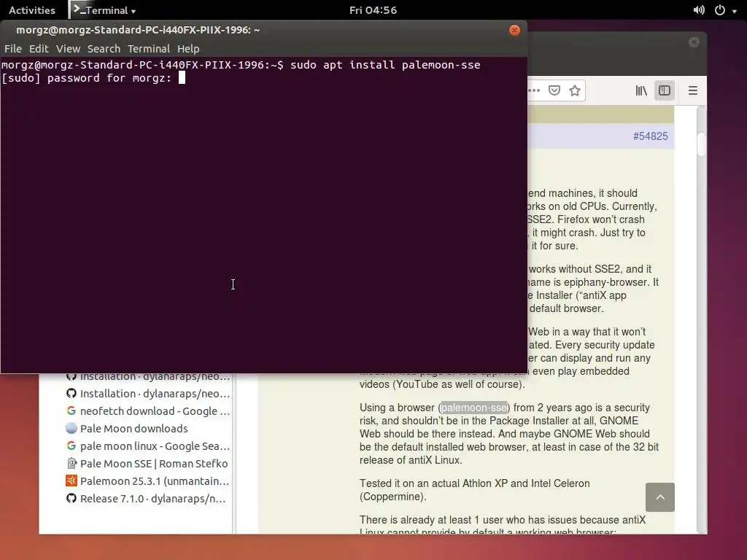The width and height of the screenshot is (747, 560).
Task: Click the Terminal window title bar text
Action: [138, 30]
